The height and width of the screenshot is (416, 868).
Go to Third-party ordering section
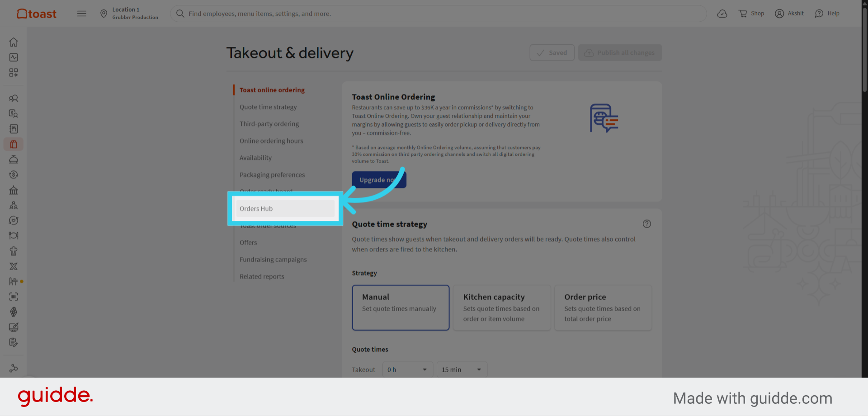pos(269,124)
